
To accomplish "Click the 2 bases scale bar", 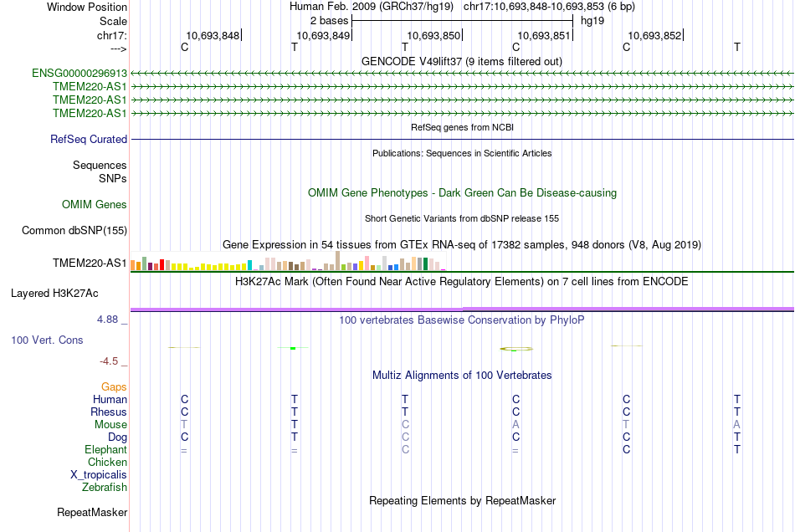I will 463,21.
